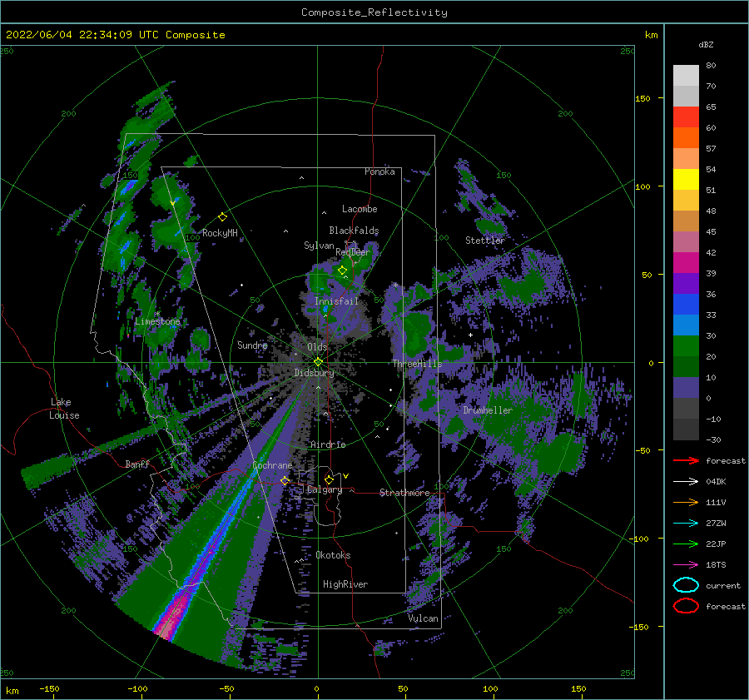Click the Sylvan label on the map
749x700 pixels.
coord(319,246)
